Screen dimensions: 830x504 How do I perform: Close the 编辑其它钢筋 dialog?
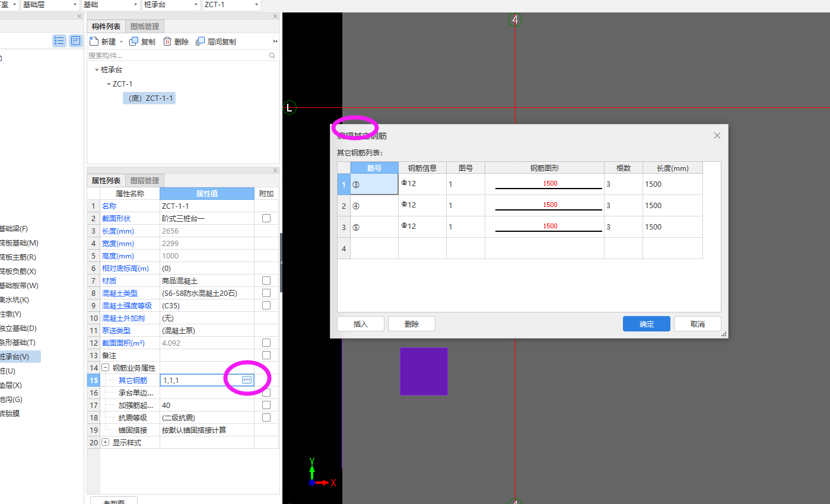pyautogui.click(x=717, y=136)
